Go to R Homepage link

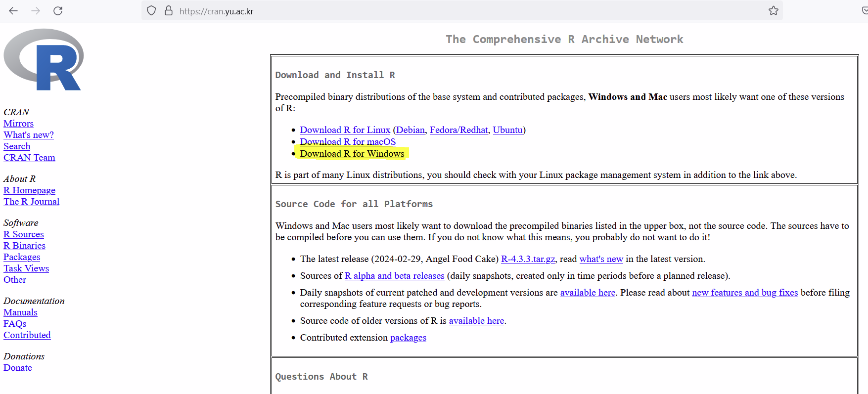(29, 190)
